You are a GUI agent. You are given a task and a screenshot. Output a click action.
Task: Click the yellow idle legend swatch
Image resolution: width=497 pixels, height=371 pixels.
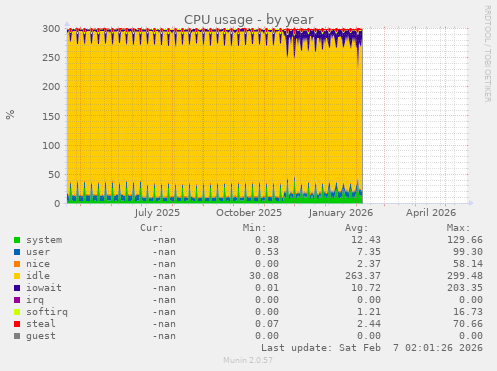tap(17, 276)
